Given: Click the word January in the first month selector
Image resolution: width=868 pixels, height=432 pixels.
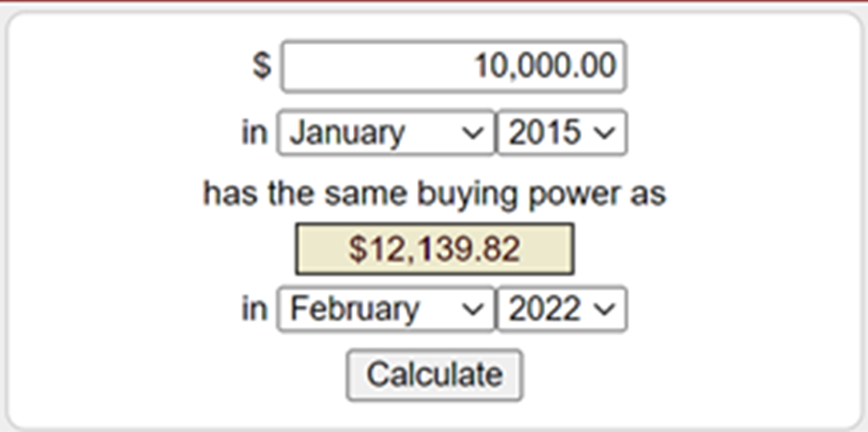Looking at the screenshot, I should tap(347, 132).
